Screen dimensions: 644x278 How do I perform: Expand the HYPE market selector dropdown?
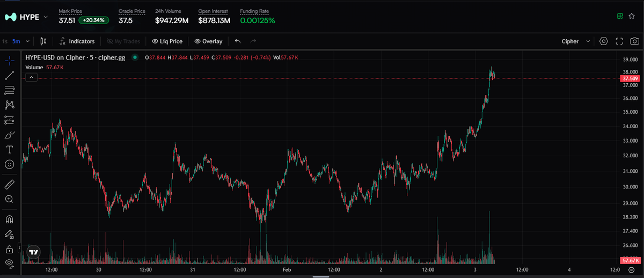click(46, 17)
